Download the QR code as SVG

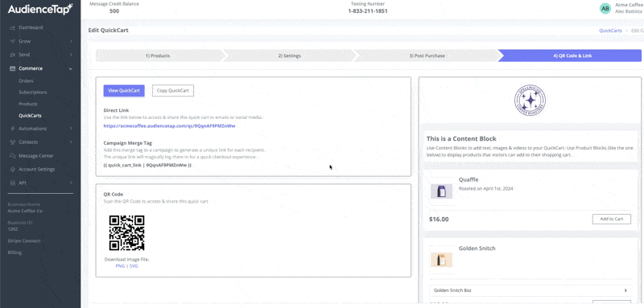134,266
